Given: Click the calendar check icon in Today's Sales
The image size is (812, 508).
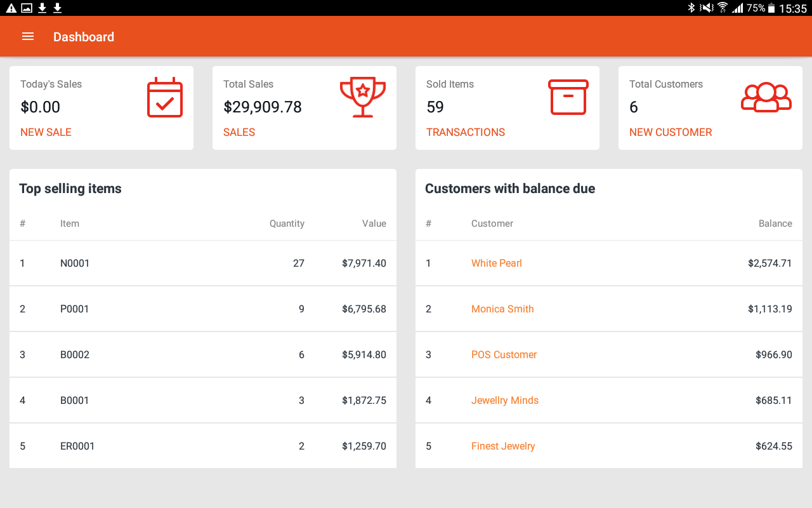Looking at the screenshot, I should click(165, 98).
